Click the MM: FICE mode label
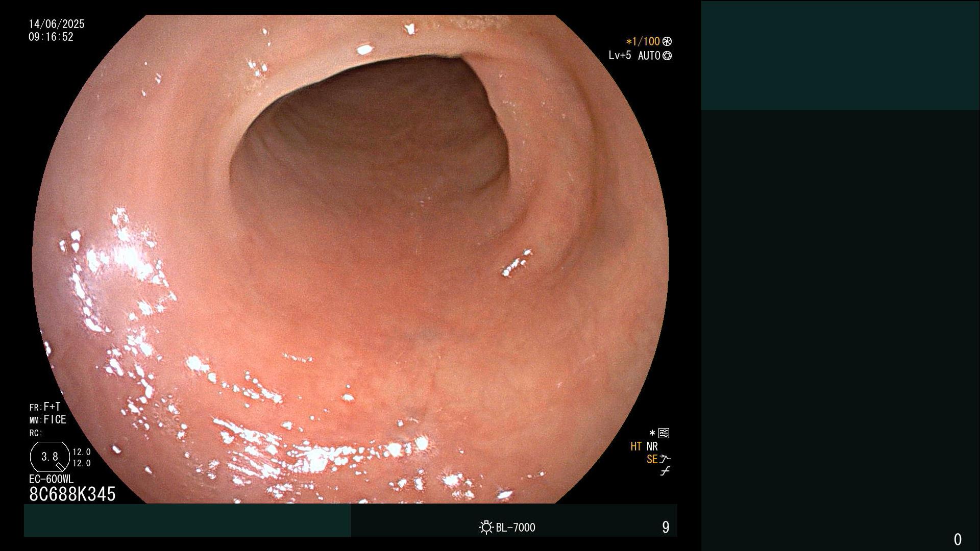The height and width of the screenshot is (551, 980). click(x=48, y=419)
